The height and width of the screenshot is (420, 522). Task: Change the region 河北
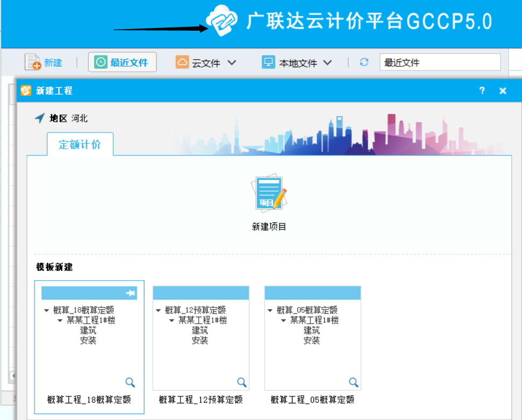coord(79,118)
